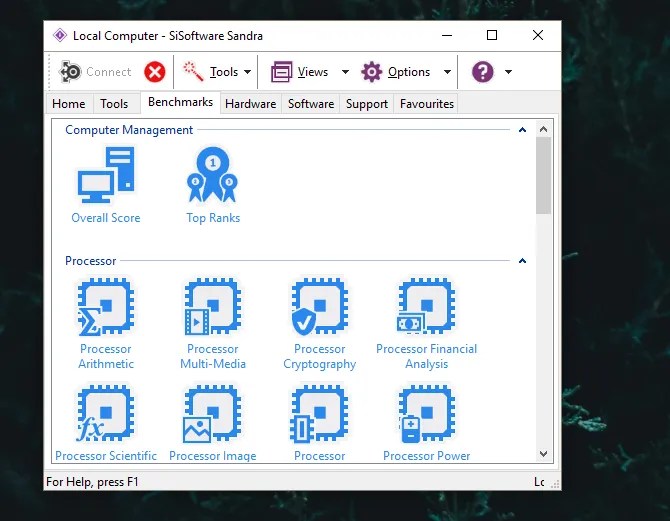This screenshot has width=670, height=521.
Task: Collapse the Processor section
Action: 522,261
